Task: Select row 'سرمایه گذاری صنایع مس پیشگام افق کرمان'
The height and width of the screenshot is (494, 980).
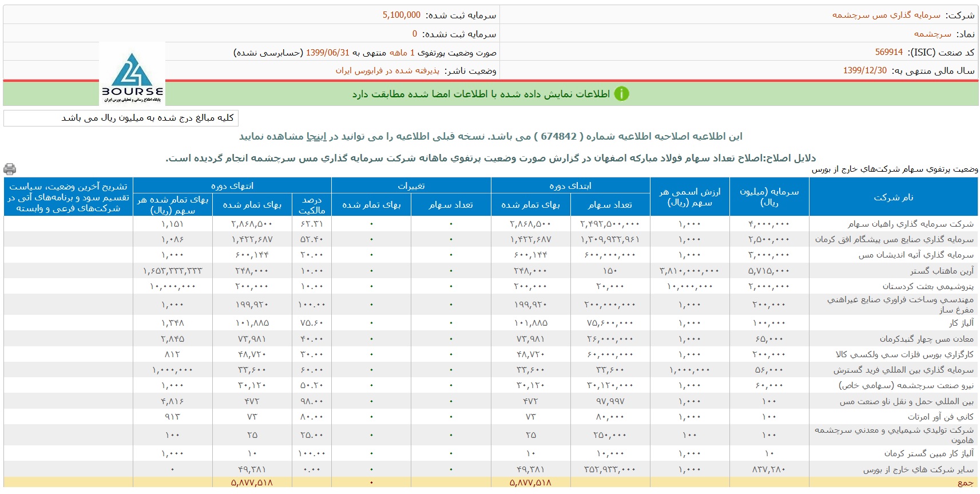Action: coord(490,239)
